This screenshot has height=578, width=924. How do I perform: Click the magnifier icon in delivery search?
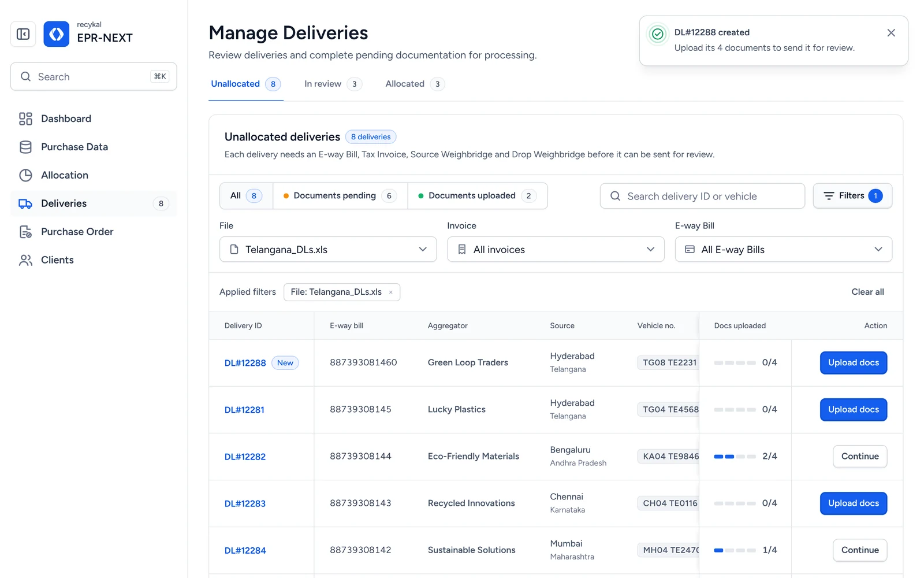(x=616, y=196)
